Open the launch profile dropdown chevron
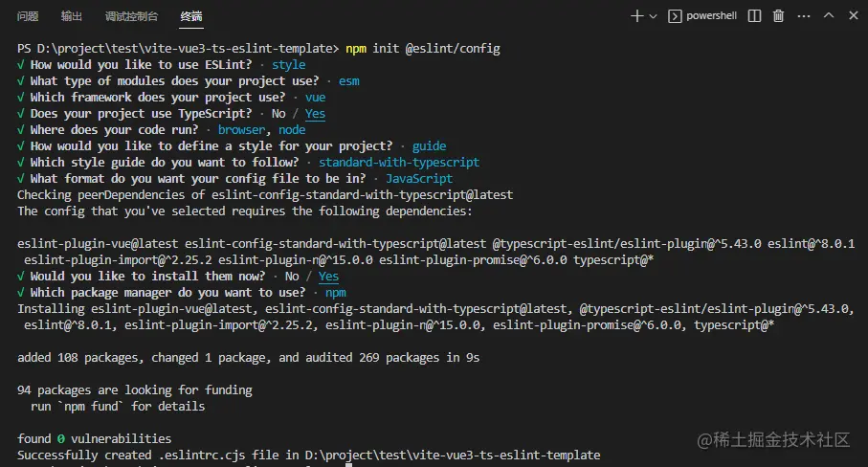 click(x=654, y=16)
